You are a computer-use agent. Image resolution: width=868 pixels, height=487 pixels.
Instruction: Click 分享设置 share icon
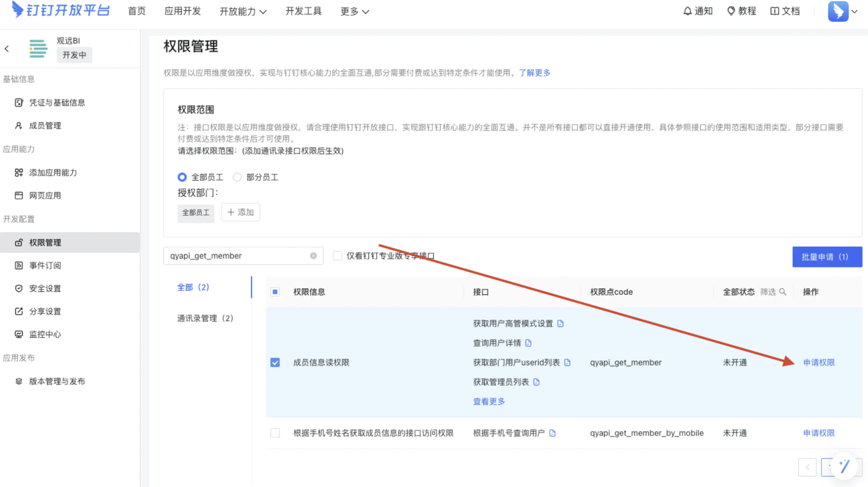point(19,311)
